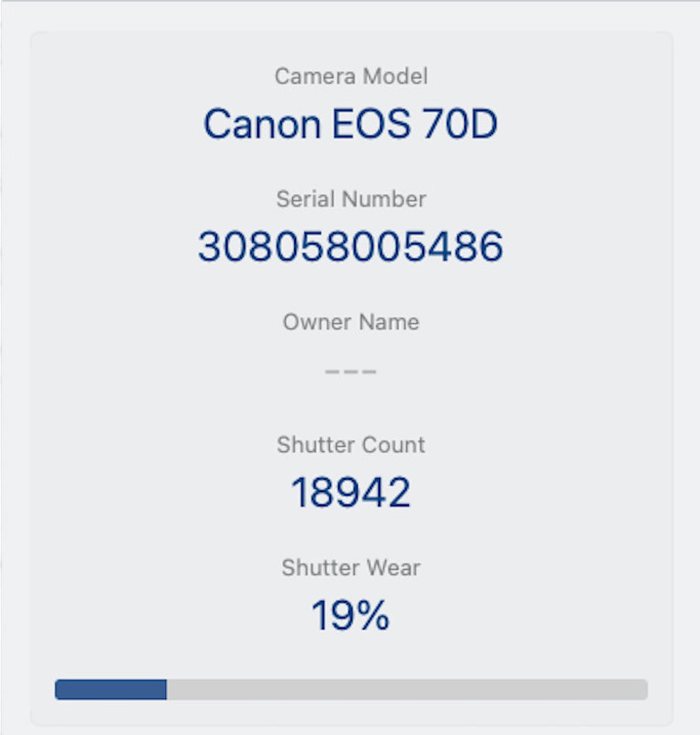This screenshot has width=700, height=735.
Task: Select the shutter count value 18942
Action: pos(350,493)
